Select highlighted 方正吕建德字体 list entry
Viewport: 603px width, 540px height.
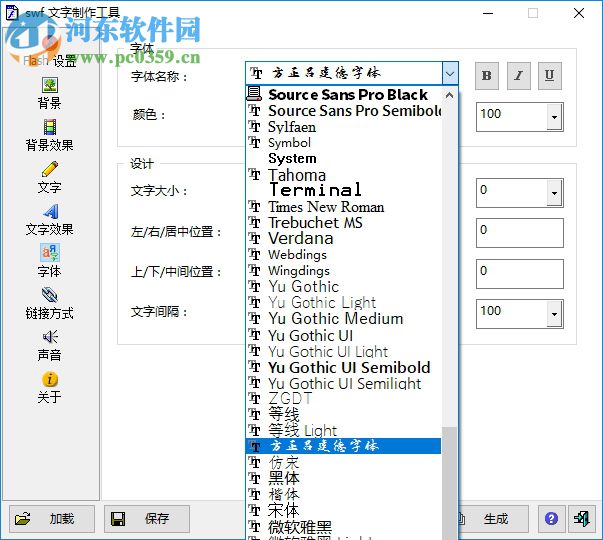343,446
